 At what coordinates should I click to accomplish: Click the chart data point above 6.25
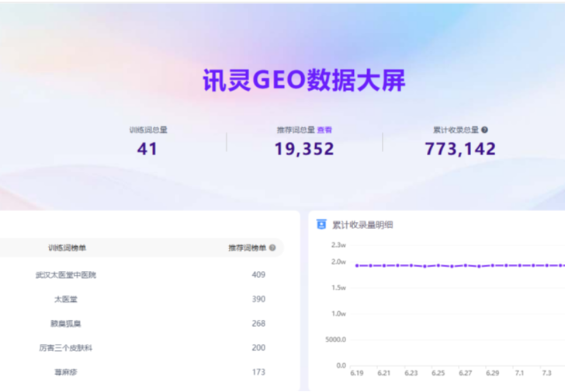438,265
